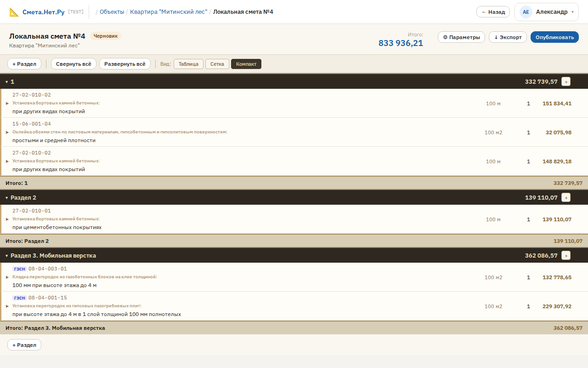Click the bottom + Раздел button

(24, 345)
